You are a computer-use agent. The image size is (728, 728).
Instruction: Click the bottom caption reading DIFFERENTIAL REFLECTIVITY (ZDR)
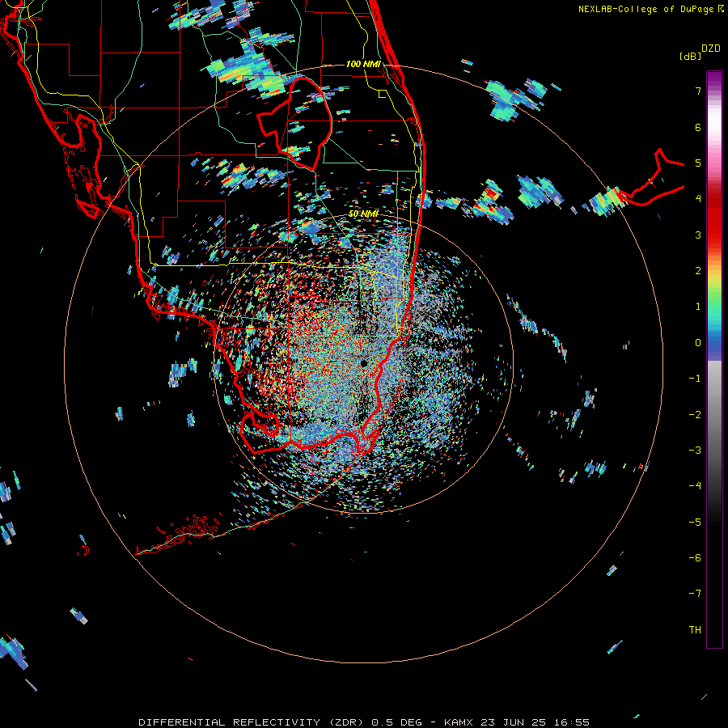click(252, 722)
